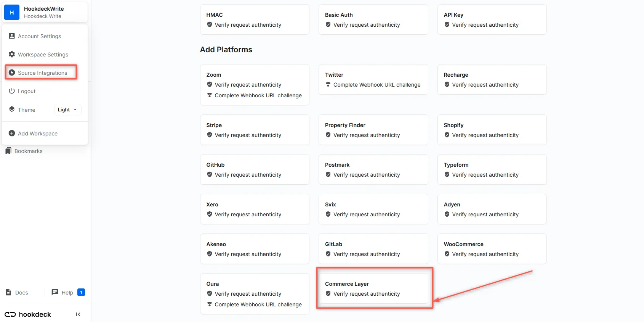Click the "Hookdeck Write" workspace subtitle
This screenshot has width=644, height=322.
point(43,16)
